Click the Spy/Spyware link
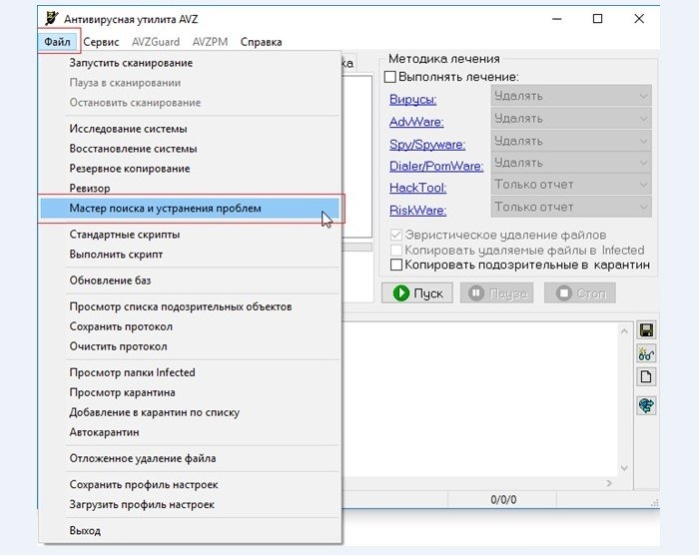699x555 pixels. (427, 144)
